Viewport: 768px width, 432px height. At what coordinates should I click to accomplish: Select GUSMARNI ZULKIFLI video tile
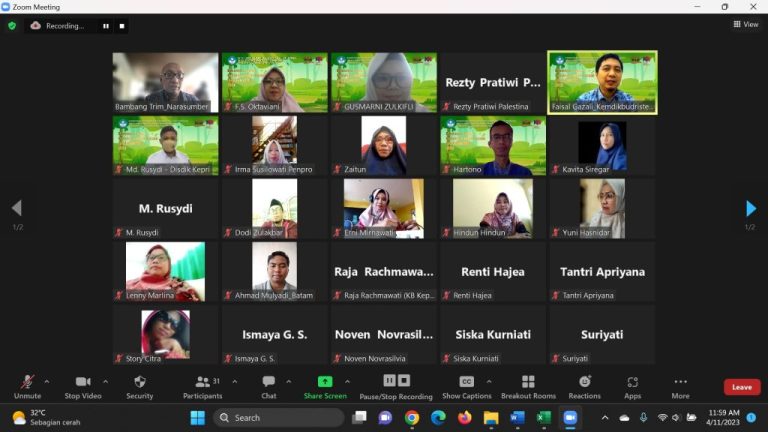click(384, 82)
